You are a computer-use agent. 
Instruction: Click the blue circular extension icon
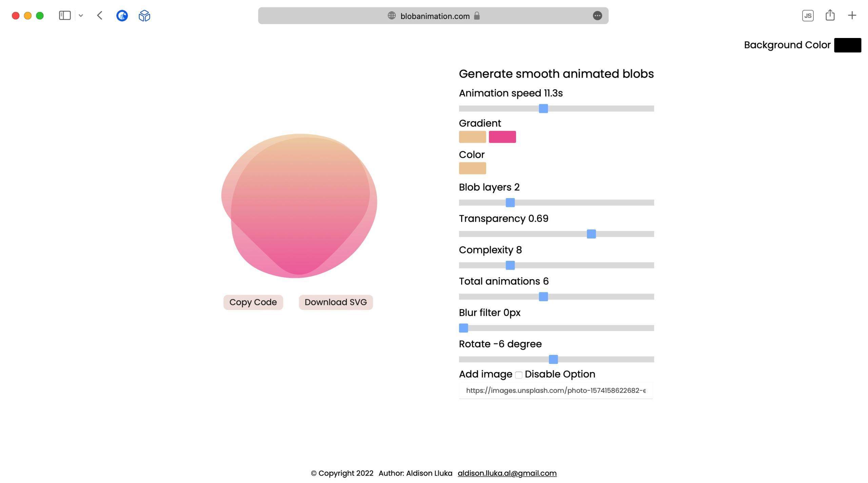[x=122, y=16]
